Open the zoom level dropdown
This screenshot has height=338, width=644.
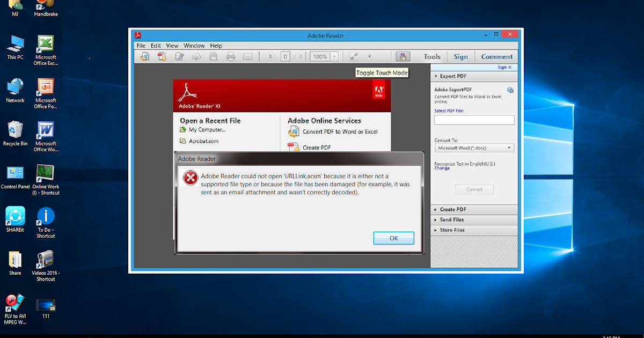(x=334, y=56)
